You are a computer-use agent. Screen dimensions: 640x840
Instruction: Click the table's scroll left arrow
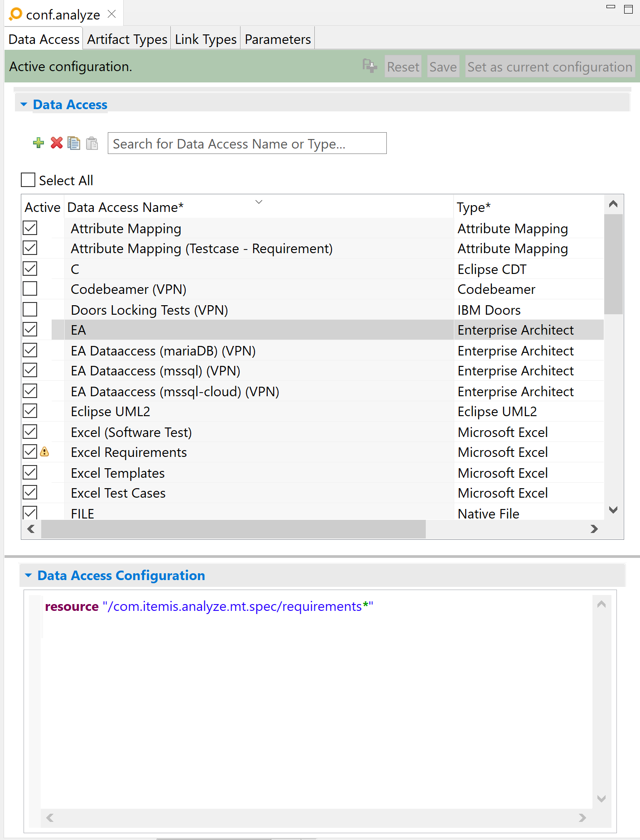pos(31,529)
